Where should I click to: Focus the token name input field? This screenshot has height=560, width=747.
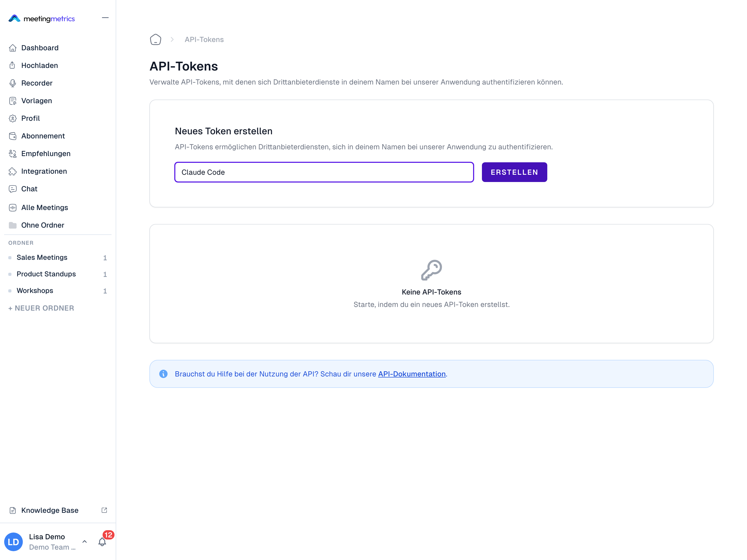[324, 172]
